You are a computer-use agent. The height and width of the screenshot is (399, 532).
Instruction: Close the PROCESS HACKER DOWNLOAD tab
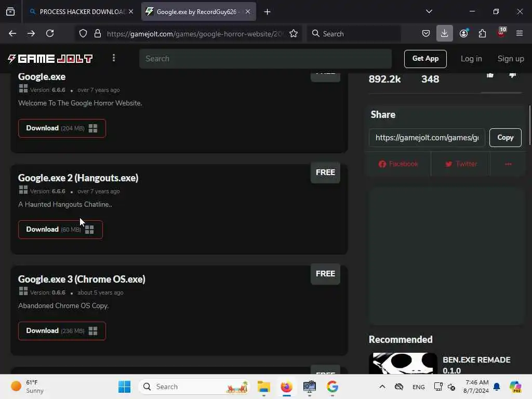(x=131, y=11)
